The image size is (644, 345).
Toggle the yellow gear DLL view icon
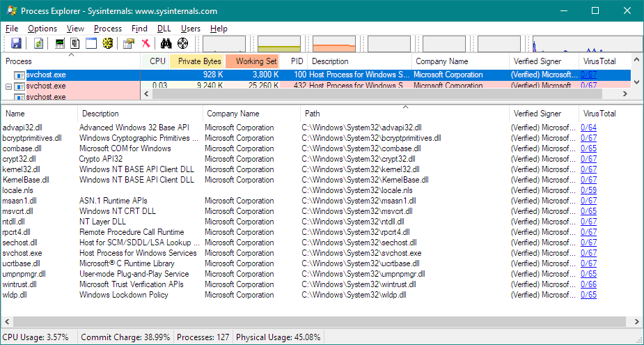108,43
